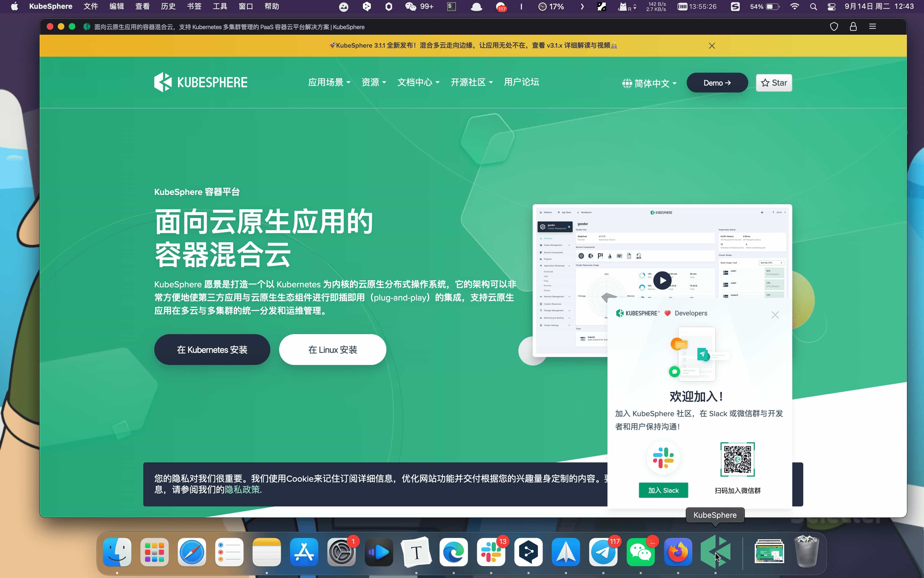Viewport: 924px width, 578px height.
Task: Open Microsoft Edge from the Dock
Action: (x=453, y=552)
